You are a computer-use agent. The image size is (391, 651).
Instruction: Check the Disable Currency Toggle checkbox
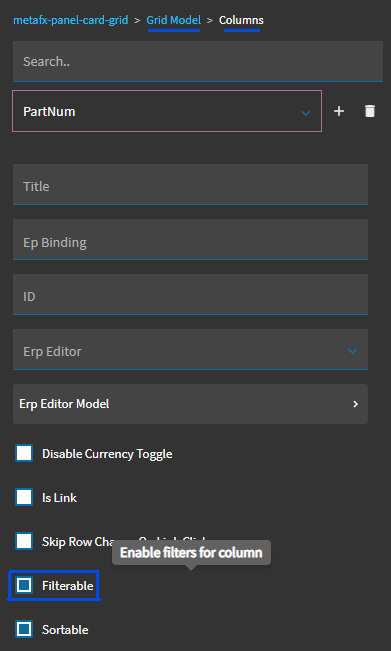click(24, 453)
